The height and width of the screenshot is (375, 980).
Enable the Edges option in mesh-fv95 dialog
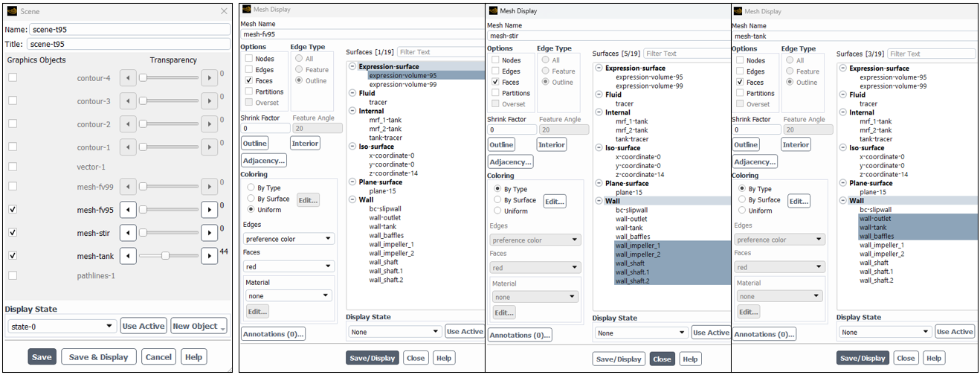[x=249, y=70]
